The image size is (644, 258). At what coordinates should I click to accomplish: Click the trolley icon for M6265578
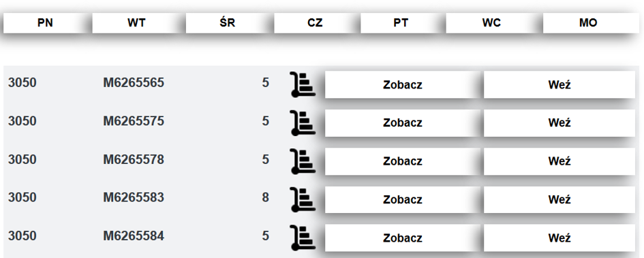(303, 161)
